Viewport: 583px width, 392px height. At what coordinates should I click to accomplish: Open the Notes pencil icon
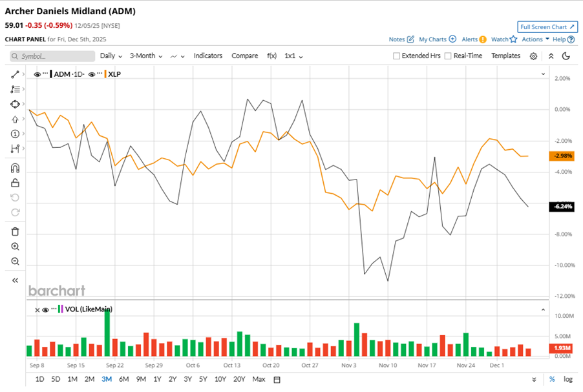click(x=410, y=39)
